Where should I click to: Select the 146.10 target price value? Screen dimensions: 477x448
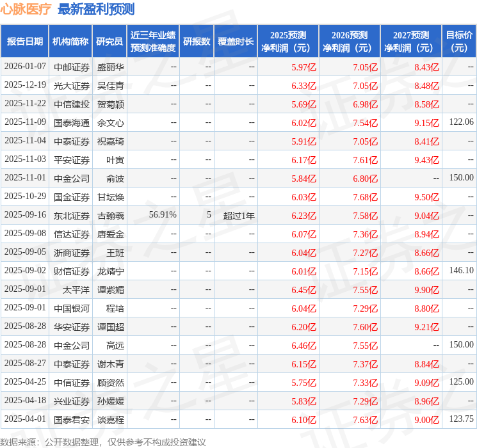pos(461,271)
